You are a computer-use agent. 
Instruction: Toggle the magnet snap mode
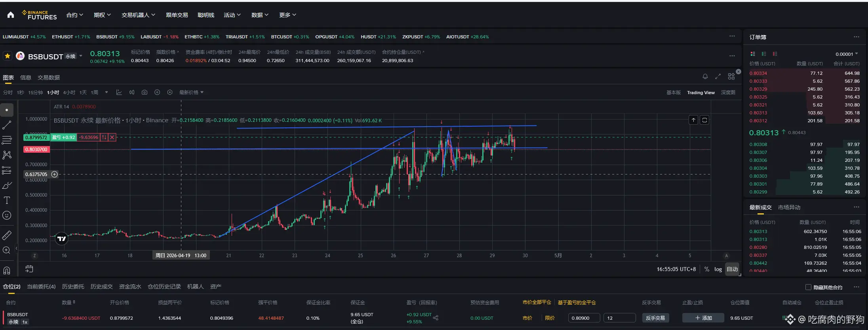(x=7, y=271)
